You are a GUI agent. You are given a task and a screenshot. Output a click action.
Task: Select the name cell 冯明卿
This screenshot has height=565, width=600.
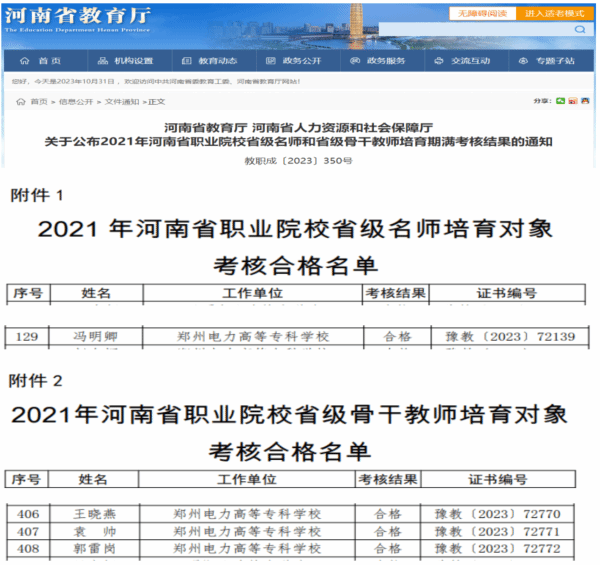coord(96,337)
